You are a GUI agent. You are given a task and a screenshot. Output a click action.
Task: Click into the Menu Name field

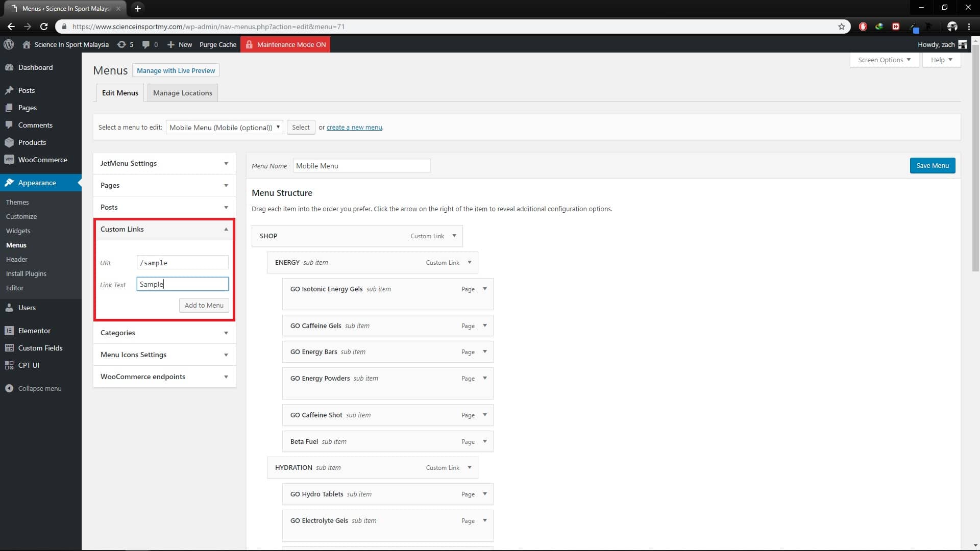(361, 165)
